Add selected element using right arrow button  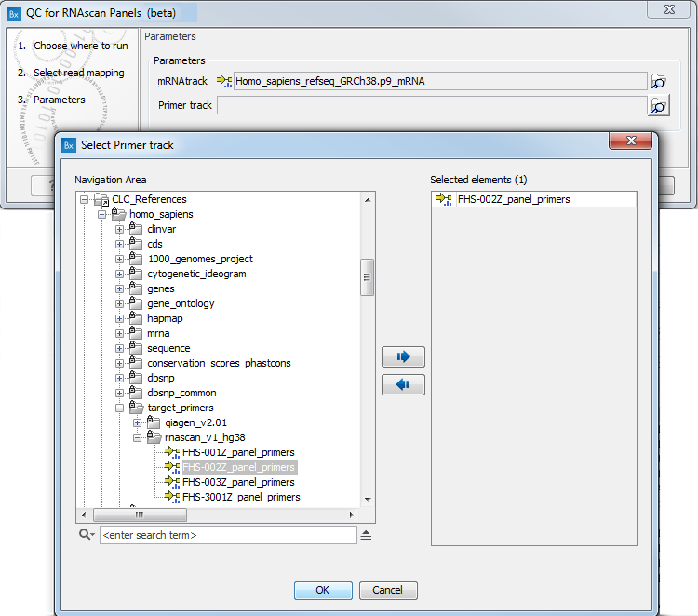click(x=403, y=356)
